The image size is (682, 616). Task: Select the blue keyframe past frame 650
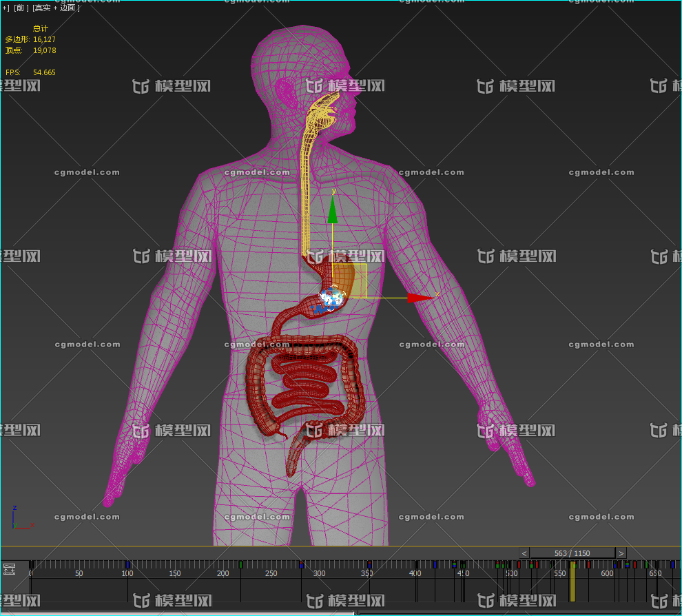click(672, 565)
